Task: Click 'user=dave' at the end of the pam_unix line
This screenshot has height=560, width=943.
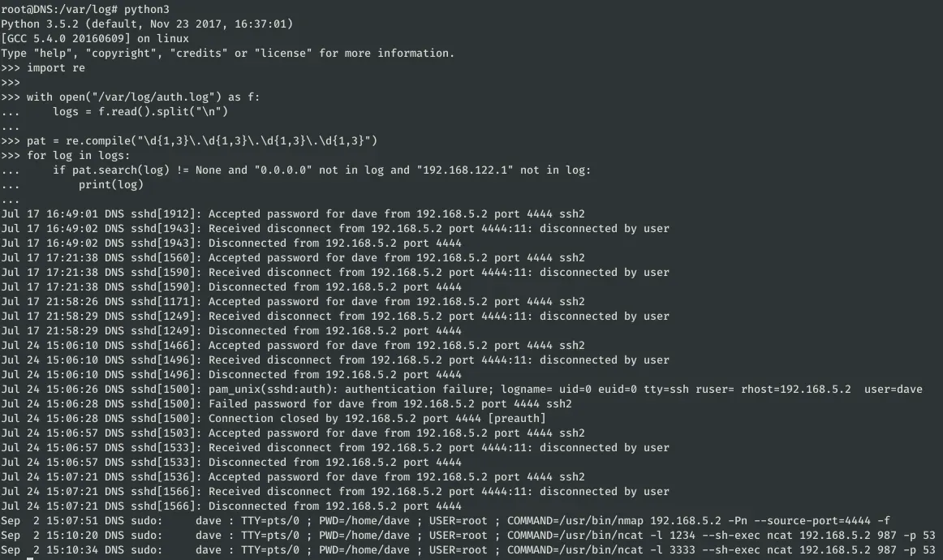Action: tap(893, 389)
